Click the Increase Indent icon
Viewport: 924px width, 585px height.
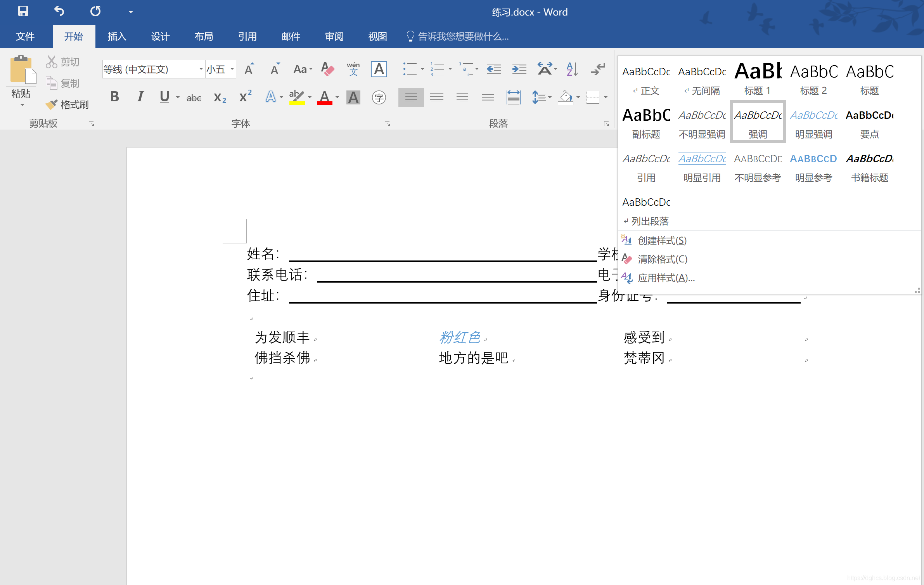click(x=519, y=69)
